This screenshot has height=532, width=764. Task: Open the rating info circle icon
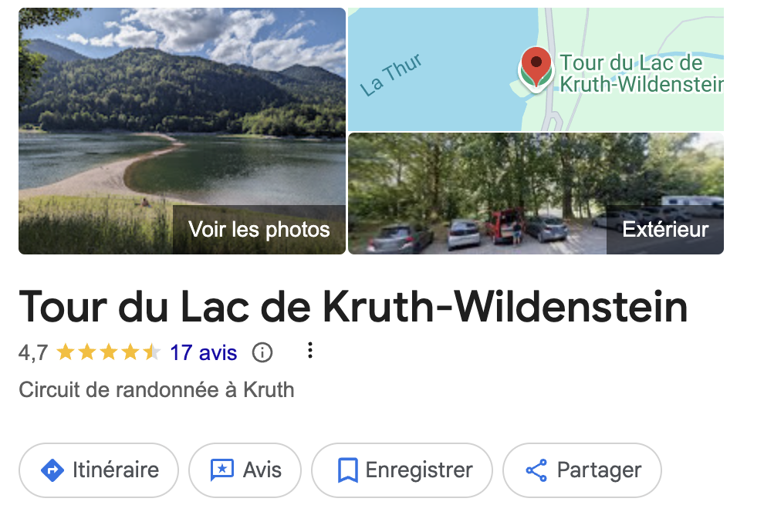[262, 352]
